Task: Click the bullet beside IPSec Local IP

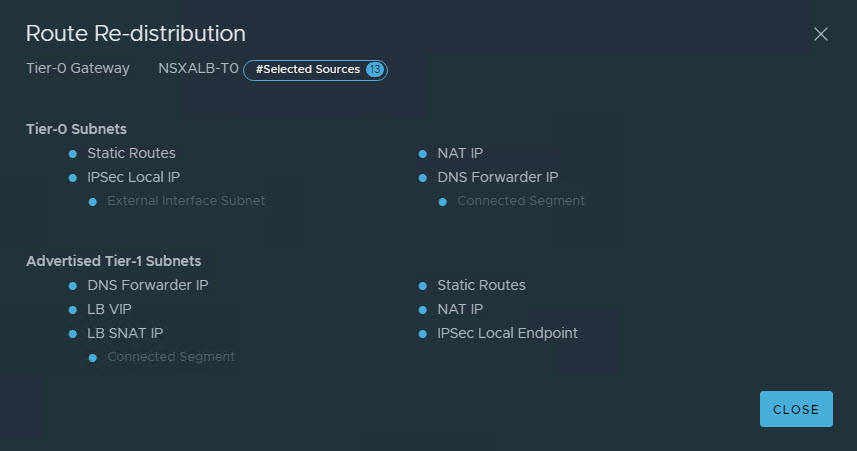Action: pos(72,178)
